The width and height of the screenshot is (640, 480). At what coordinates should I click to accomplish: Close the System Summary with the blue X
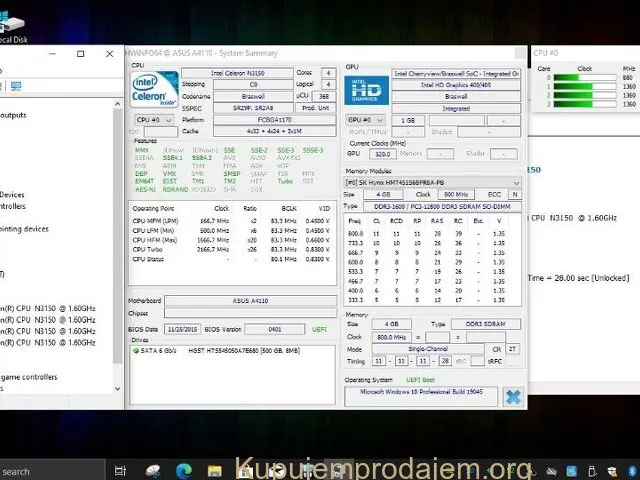(x=513, y=397)
